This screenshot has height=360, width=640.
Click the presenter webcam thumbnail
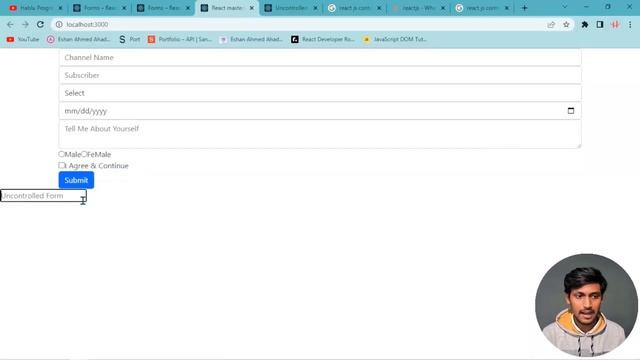pyautogui.click(x=586, y=305)
